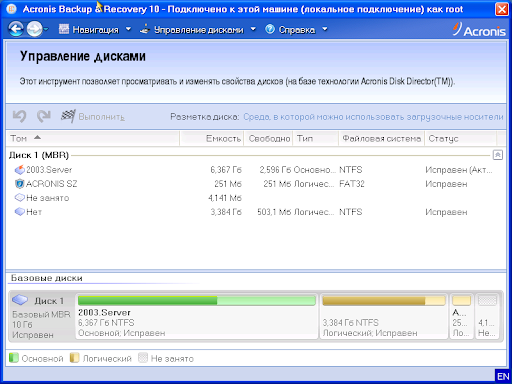Click the title bar application icon
The height and width of the screenshot is (384, 512).
11,9
